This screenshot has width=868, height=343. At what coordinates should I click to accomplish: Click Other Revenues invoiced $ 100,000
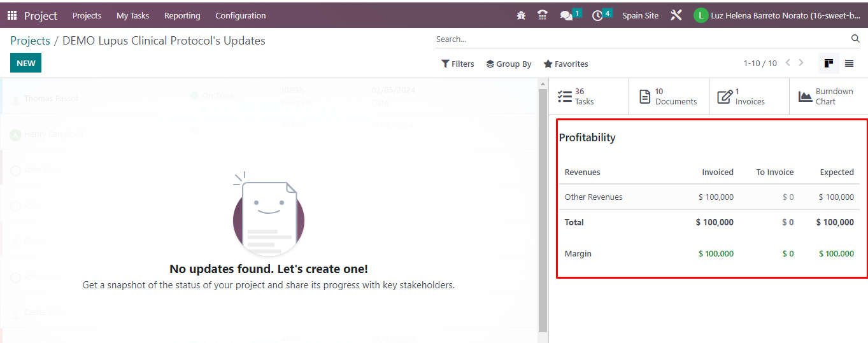(x=716, y=197)
